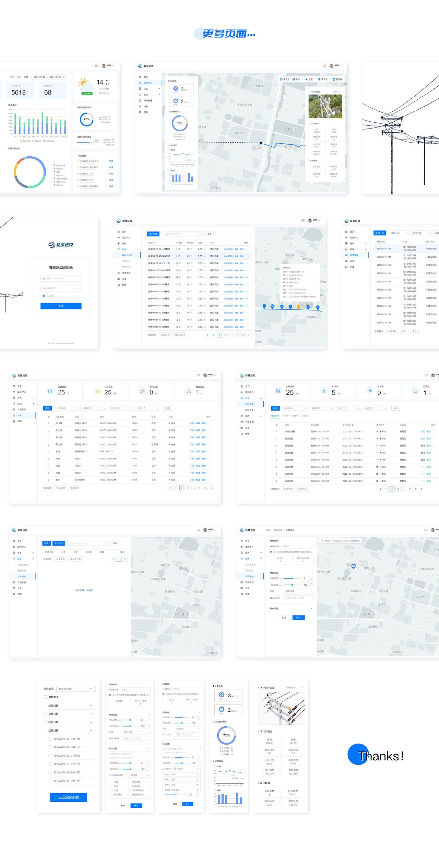Open the 任务类型 filter dropdown on the device screen
This screenshot has width=439, height=868.
tap(68, 408)
